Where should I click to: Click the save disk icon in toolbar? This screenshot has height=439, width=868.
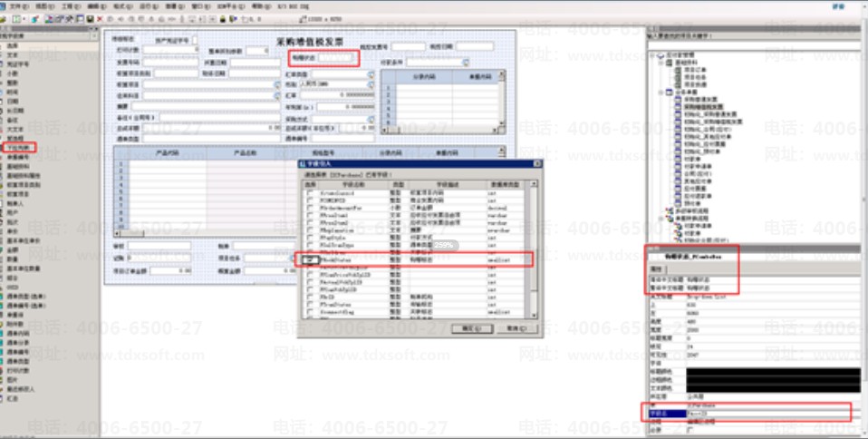(90, 19)
